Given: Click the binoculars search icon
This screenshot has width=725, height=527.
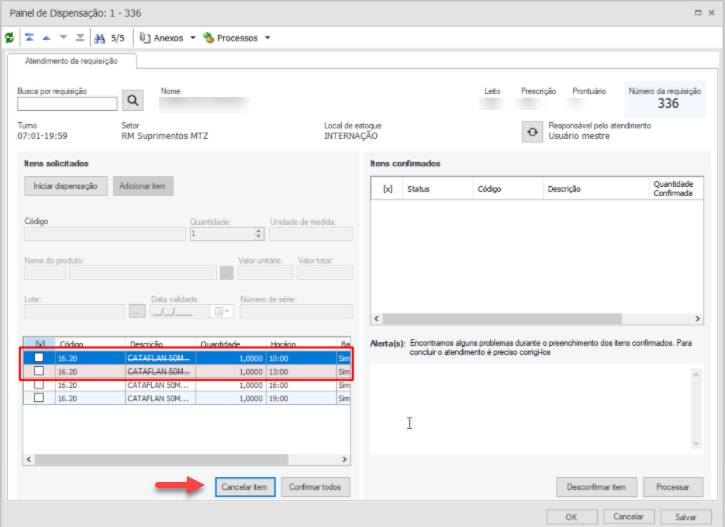Looking at the screenshot, I should [99, 38].
